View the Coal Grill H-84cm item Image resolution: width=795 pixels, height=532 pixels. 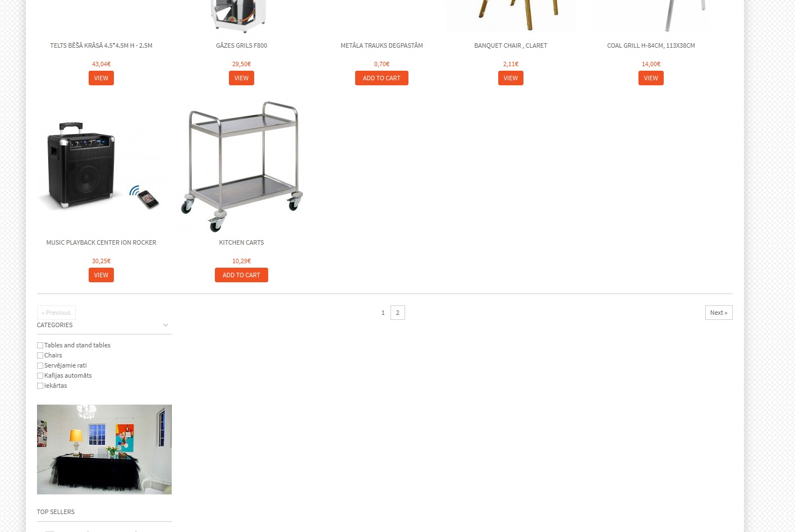(651, 78)
